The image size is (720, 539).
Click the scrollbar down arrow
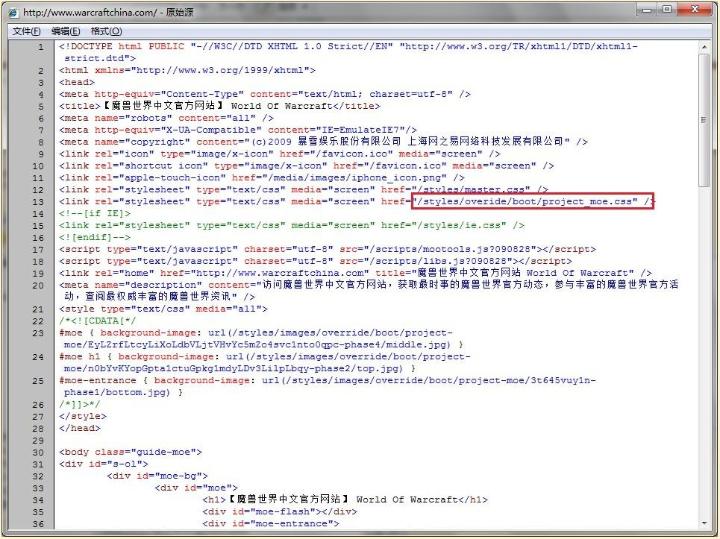(703, 523)
